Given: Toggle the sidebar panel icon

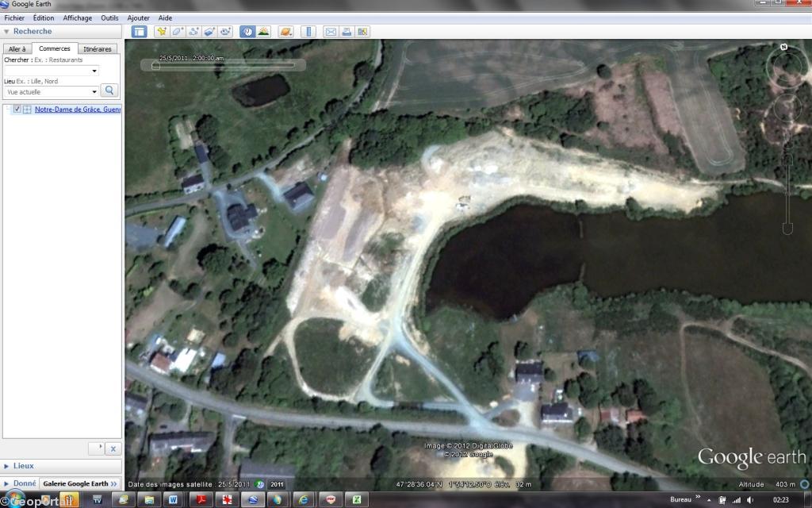Looking at the screenshot, I should 140,32.
